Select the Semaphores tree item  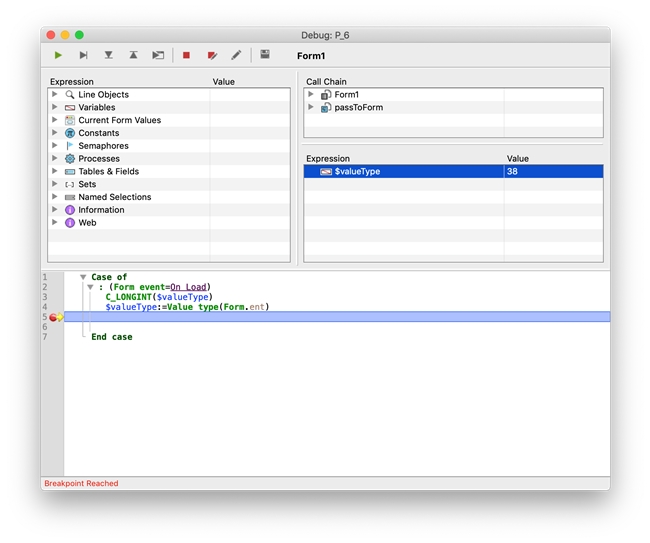tap(103, 146)
